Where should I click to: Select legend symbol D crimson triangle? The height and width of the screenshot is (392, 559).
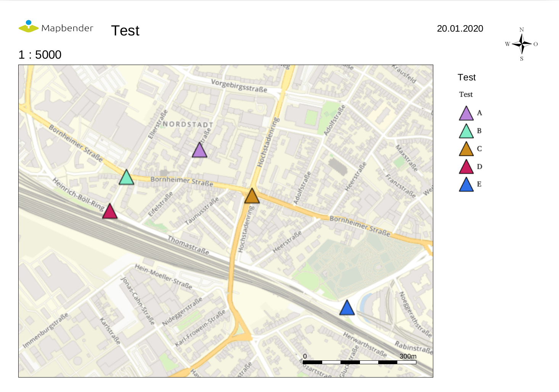(466, 168)
